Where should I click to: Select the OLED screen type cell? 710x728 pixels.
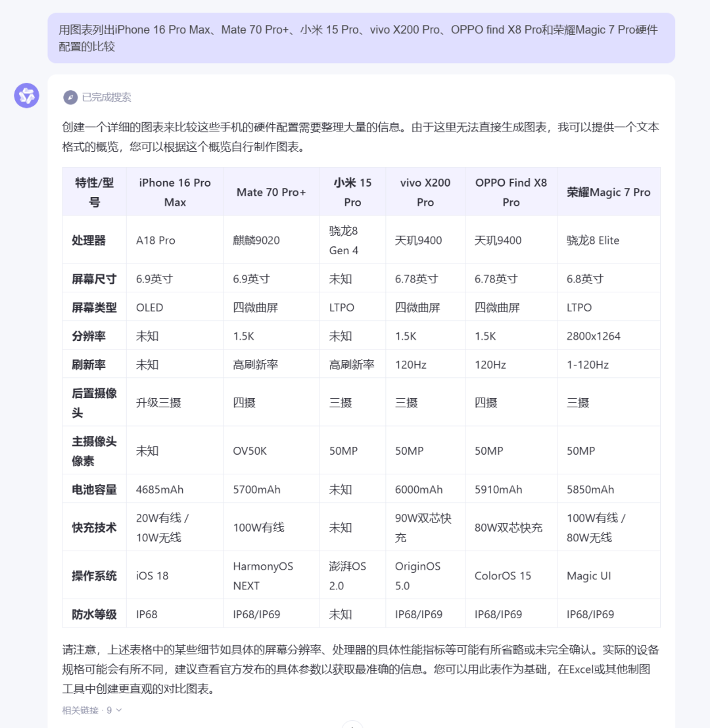(x=175, y=307)
